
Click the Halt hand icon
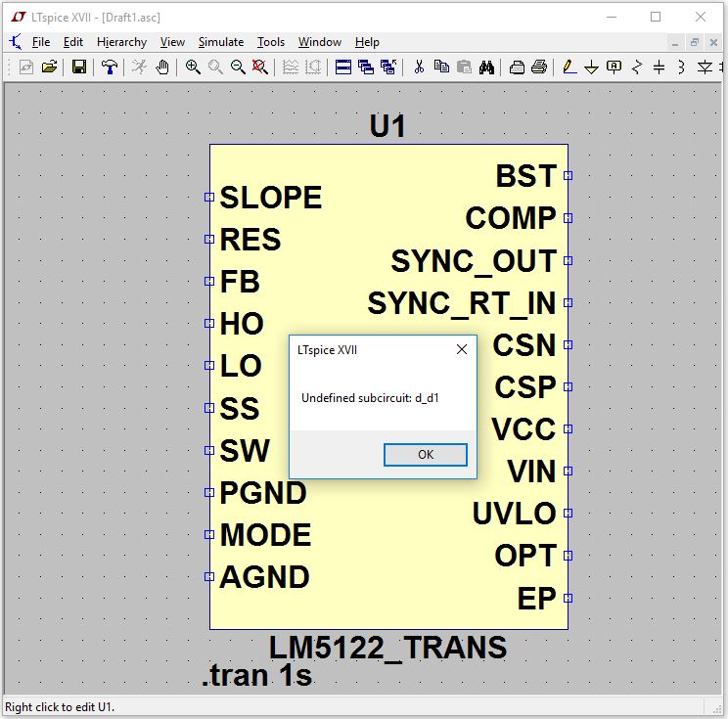click(162, 67)
